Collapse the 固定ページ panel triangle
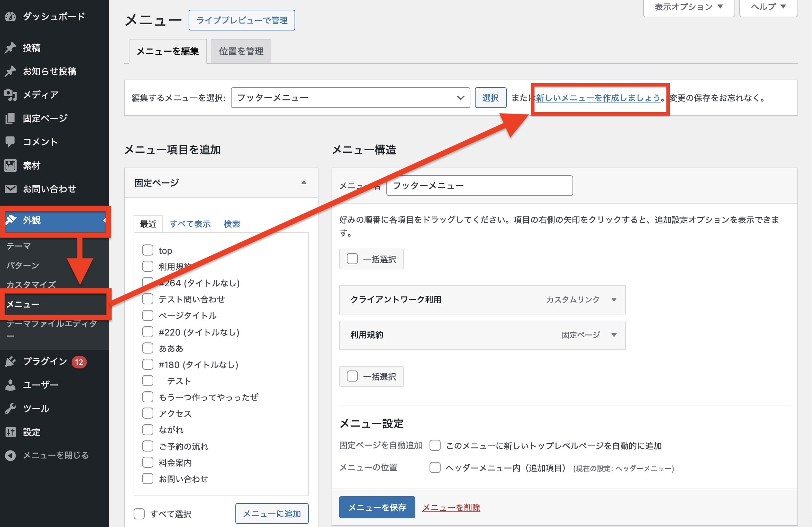The image size is (812, 527). tap(304, 182)
